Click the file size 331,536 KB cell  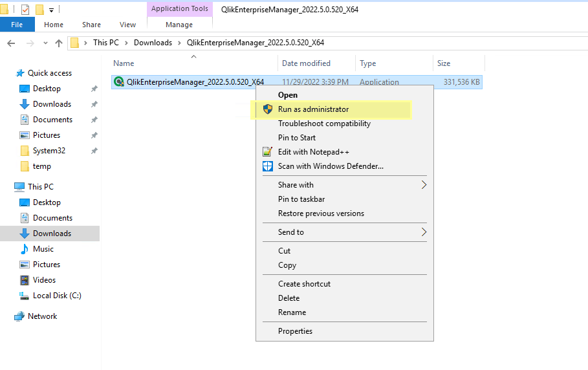coord(462,82)
